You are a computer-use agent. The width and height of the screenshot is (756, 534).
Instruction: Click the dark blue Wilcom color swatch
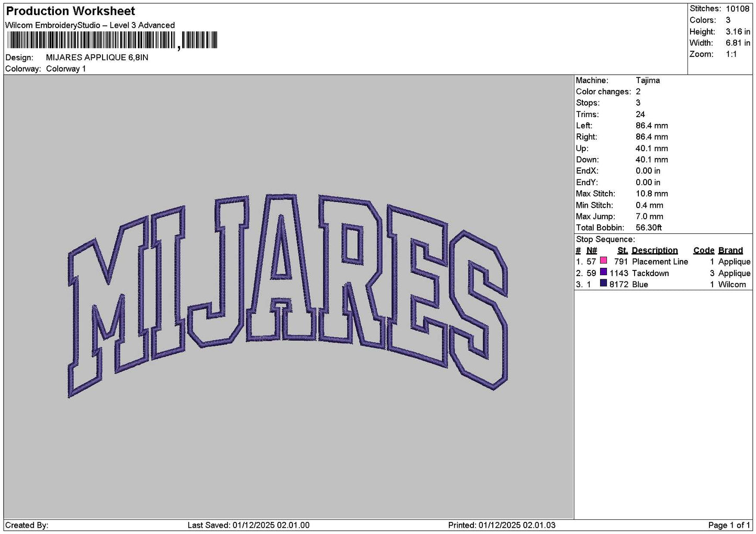click(x=603, y=283)
